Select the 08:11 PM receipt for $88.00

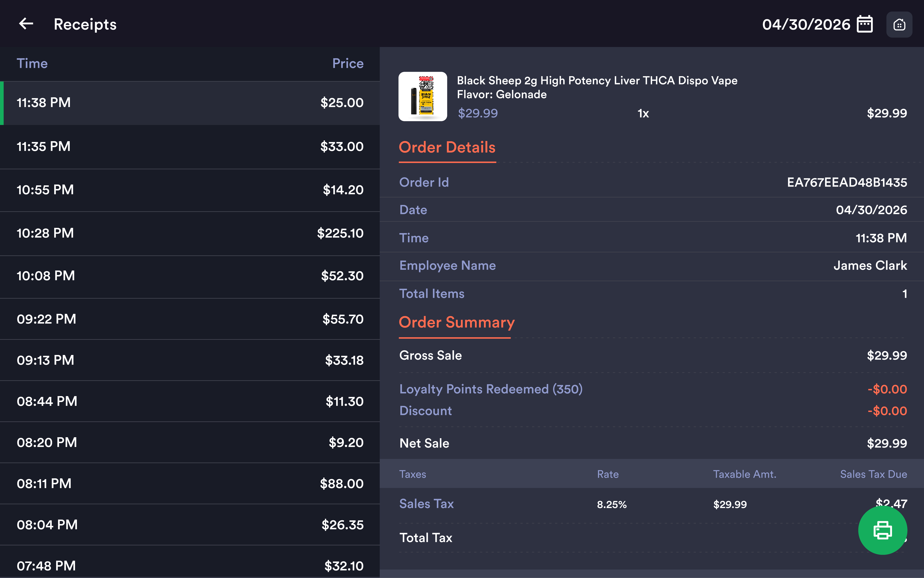tap(190, 484)
